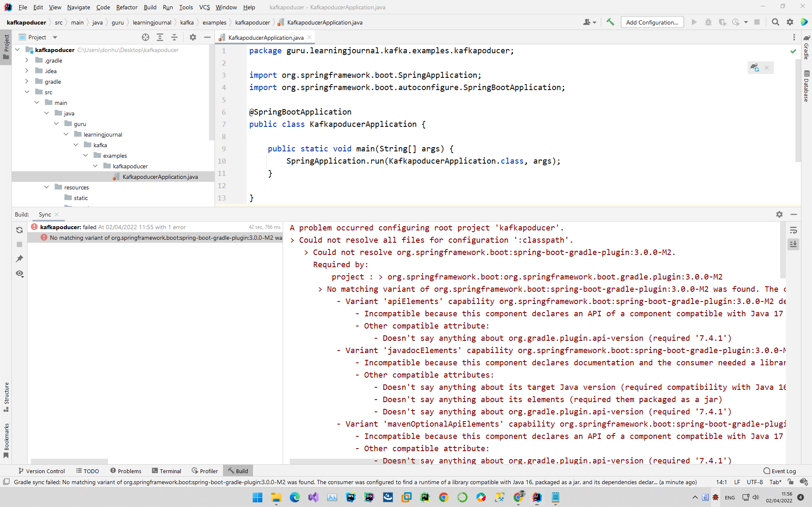
Task: Open search everywhere with magnifier icon
Action: coord(775,22)
